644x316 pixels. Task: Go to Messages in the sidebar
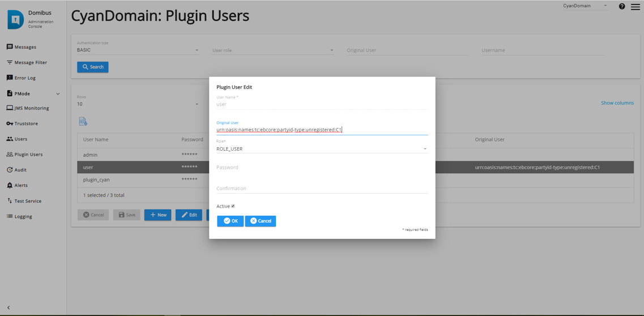25,47
